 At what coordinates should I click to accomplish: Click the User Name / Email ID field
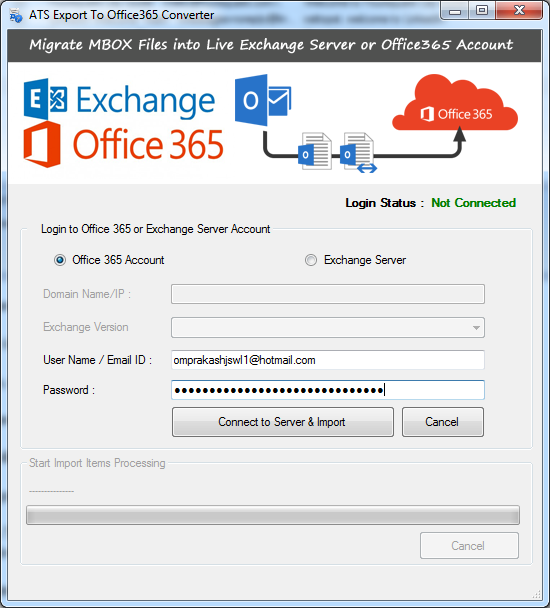[x=328, y=360]
